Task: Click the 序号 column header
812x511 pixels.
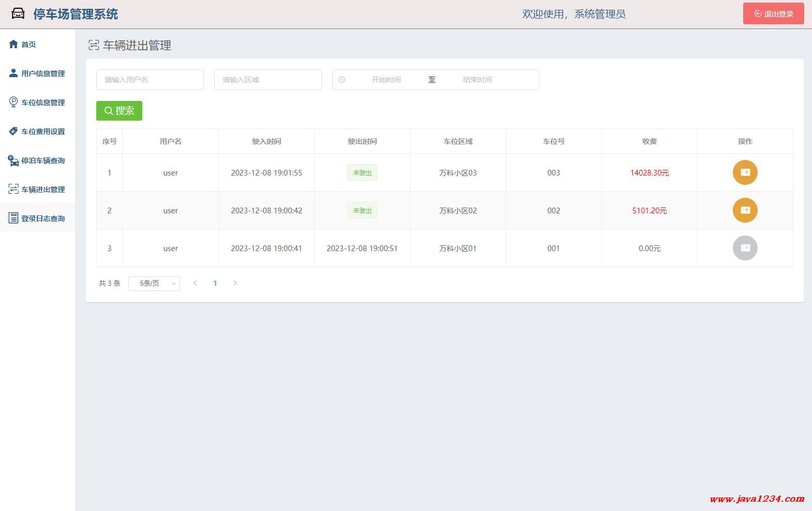Action: pyautogui.click(x=109, y=141)
